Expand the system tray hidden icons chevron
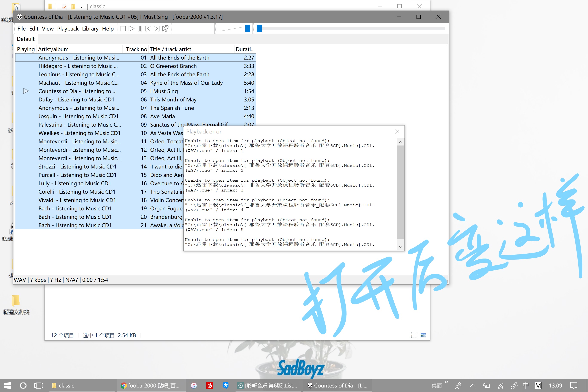The height and width of the screenshot is (392, 588). tap(473, 386)
